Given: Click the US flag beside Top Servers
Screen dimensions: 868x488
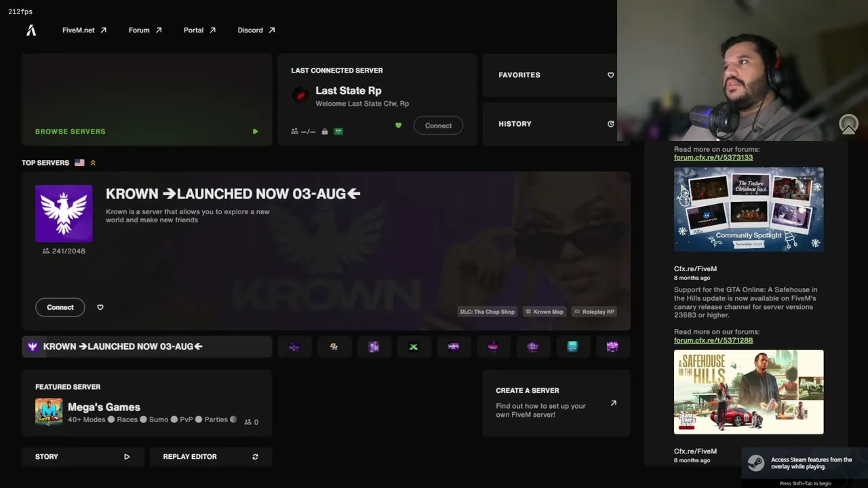Looking at the screenshot, I should point(79,163).
